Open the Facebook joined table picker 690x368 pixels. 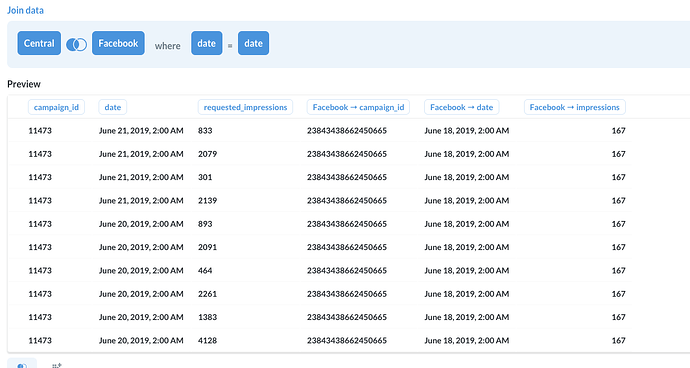(x=118, y=43)
